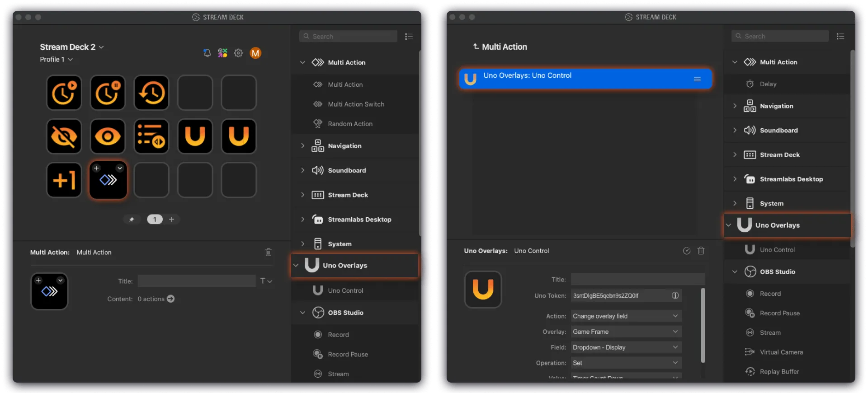
Task: Select Virtual Camera action
Action: 781,352
